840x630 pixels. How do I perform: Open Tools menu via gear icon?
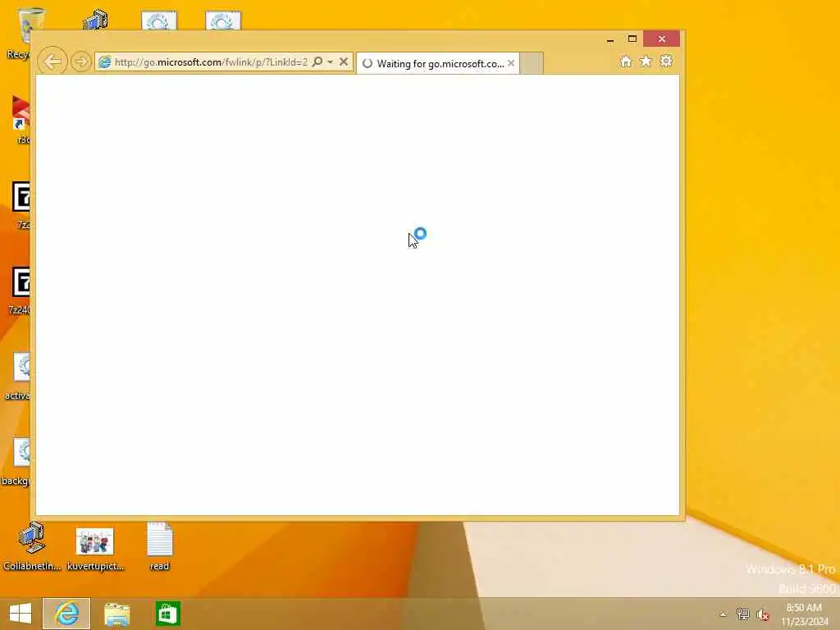click(x=666, y=61)
